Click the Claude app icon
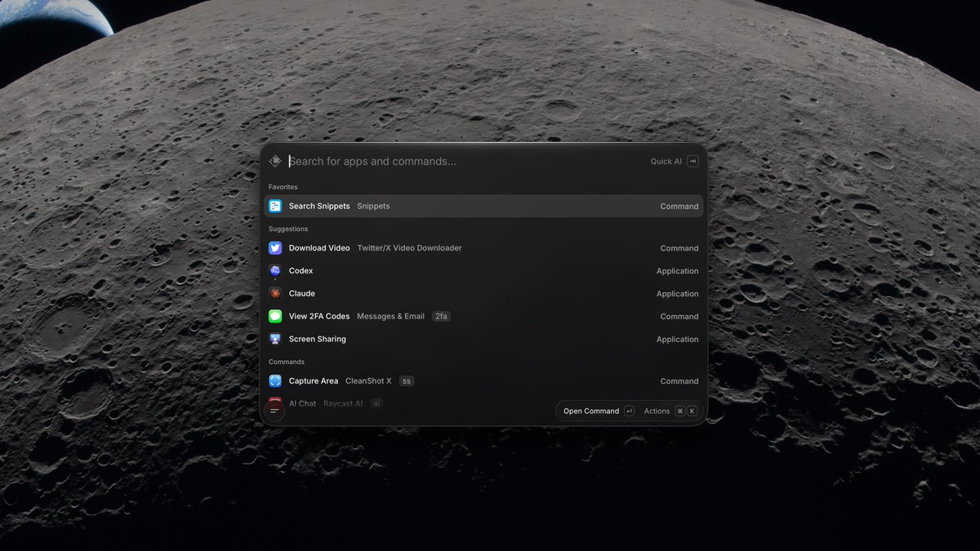This screenshot has height=551, width=980. pos(275,294)
